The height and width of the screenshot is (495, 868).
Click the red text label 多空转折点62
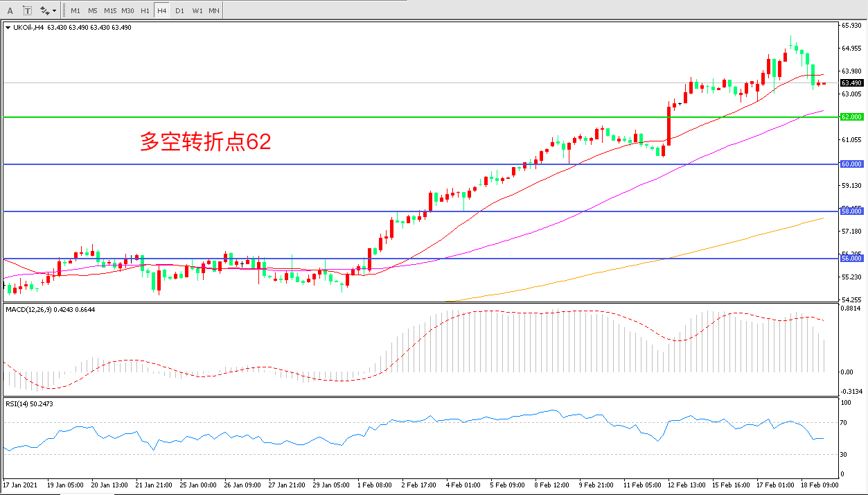click(205, 142)
